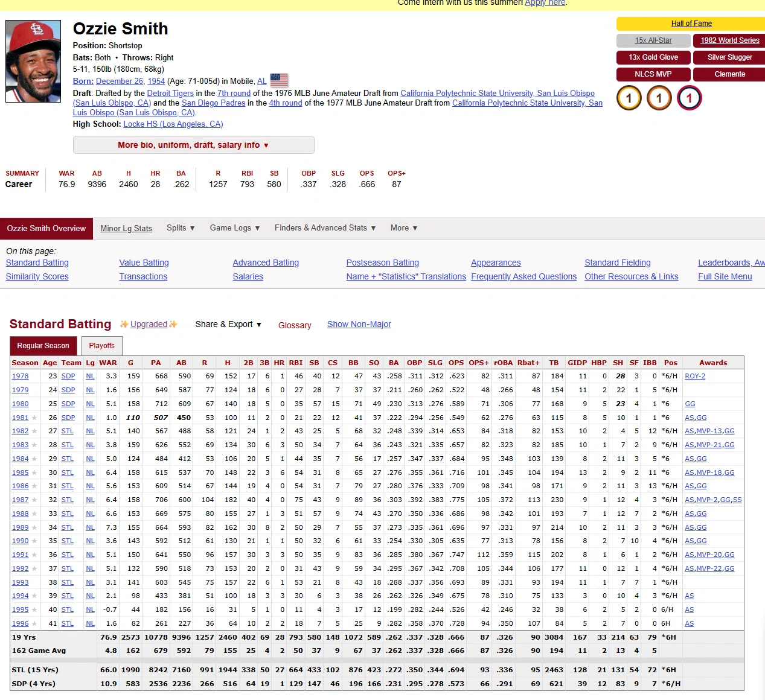Screen dimensions: 765x700
Task: Open the Minor Lg Stats tab
Action: pos(126,228)
